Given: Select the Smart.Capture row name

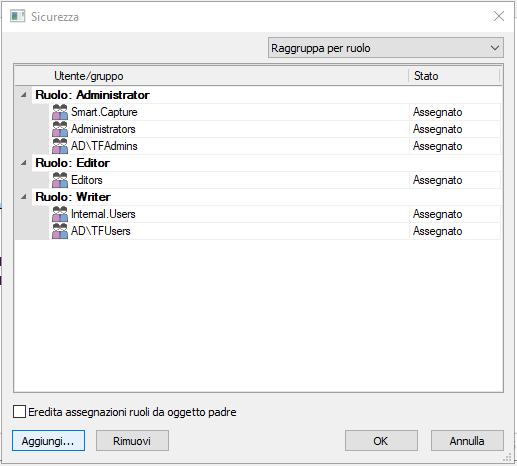Looking at the screenshot, I should pyautogui.click(x=104, y=112).
